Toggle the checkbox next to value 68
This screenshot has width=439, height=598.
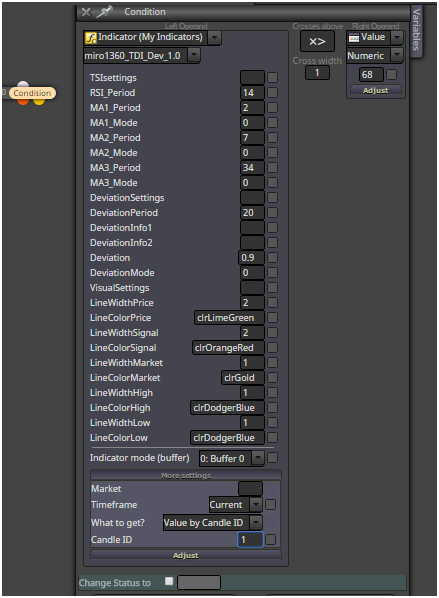click(391, 74)
